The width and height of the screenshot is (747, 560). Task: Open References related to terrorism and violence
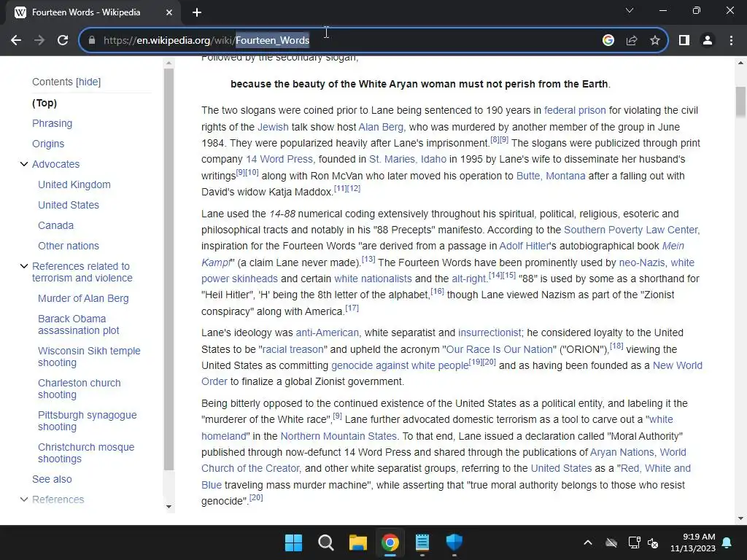[x=82, y=272]
